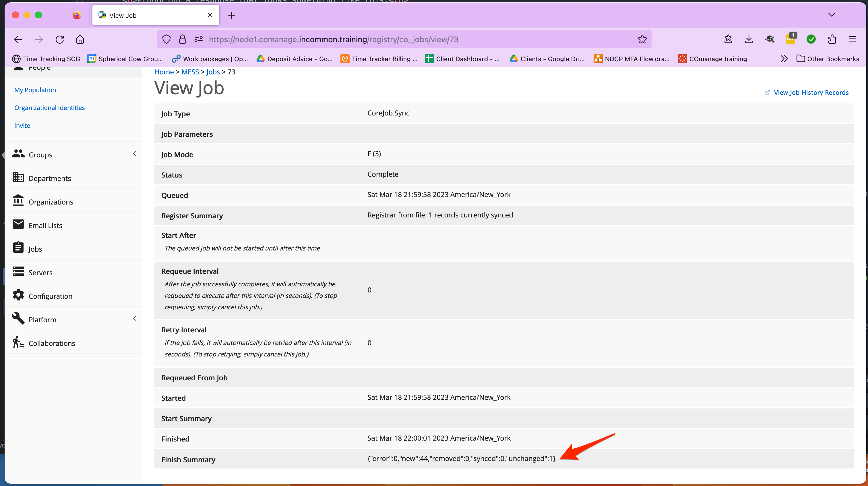The image size is (868, 486).
Task: Open Time Tracker Billing bookmark
Action: pyautogui.click(x=379, y=59)
